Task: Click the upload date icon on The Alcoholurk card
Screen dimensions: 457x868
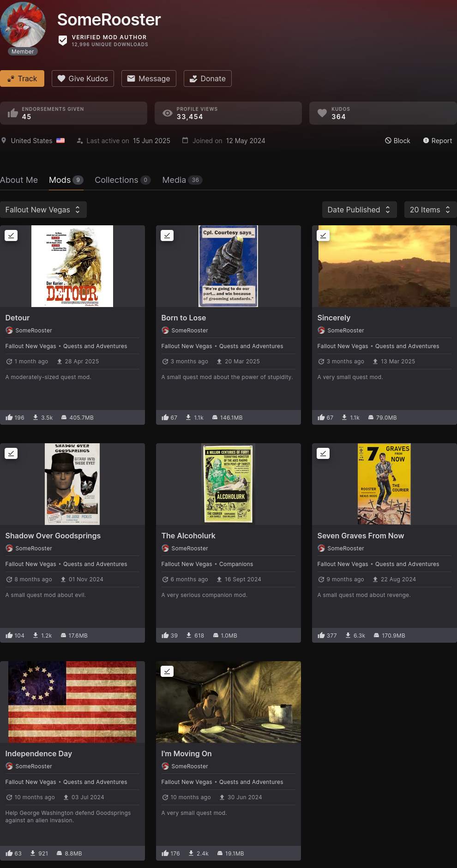Action: pyautogui.click(x=219, y=579)
